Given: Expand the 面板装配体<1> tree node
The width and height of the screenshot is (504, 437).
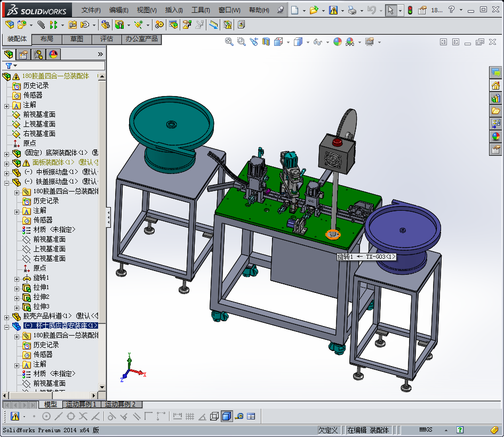Looking at the screenshot, I should click(x=6, y=164).
